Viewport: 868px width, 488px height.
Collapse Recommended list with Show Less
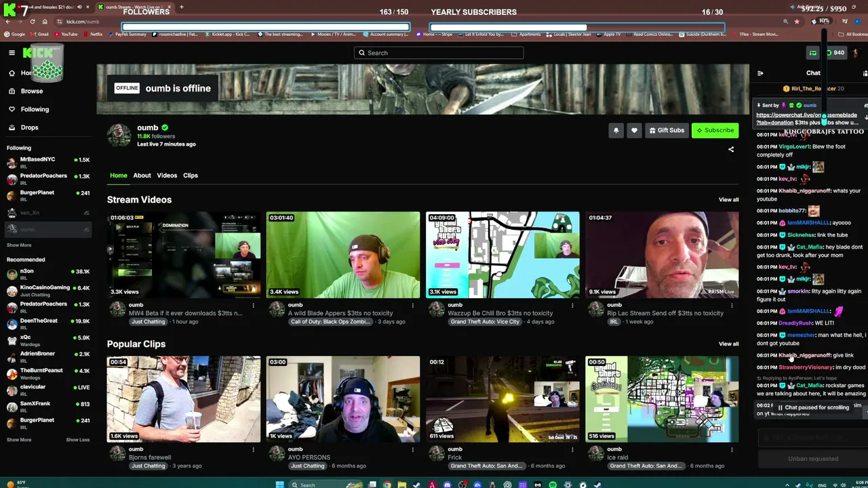pos(78,440)
